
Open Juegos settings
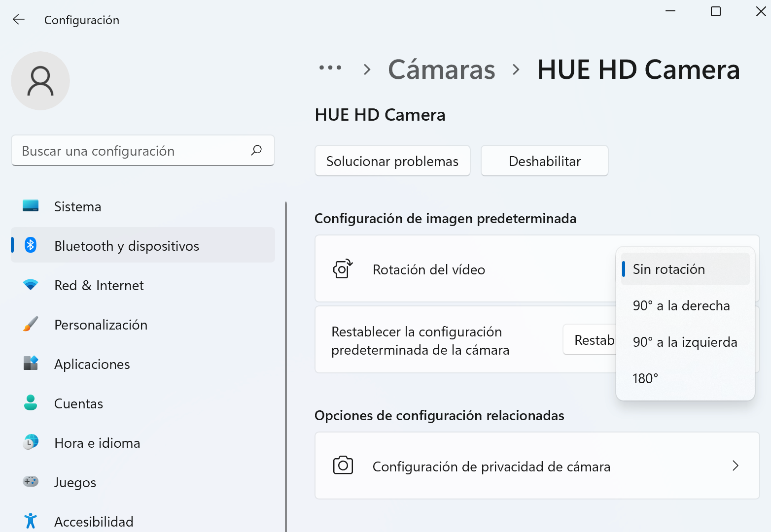pyautogui.click(x=143, y=482)
